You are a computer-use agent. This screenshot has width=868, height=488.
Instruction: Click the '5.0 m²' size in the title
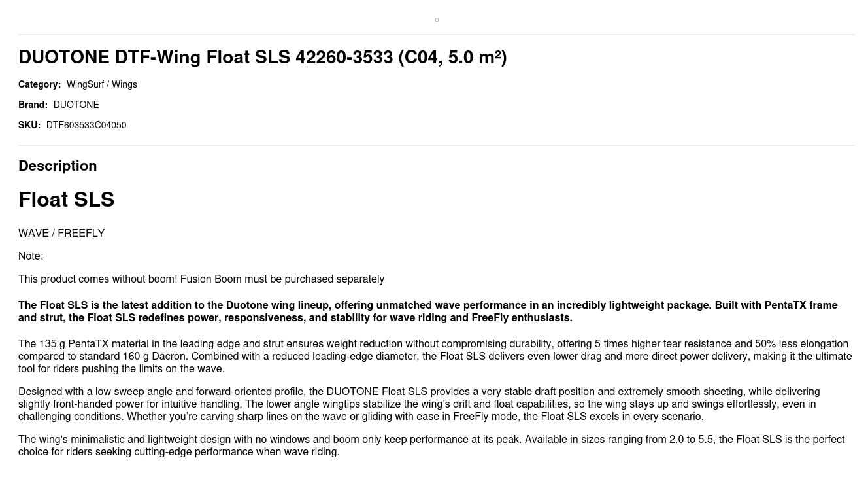pyautogui.click(x=474, y=58)
